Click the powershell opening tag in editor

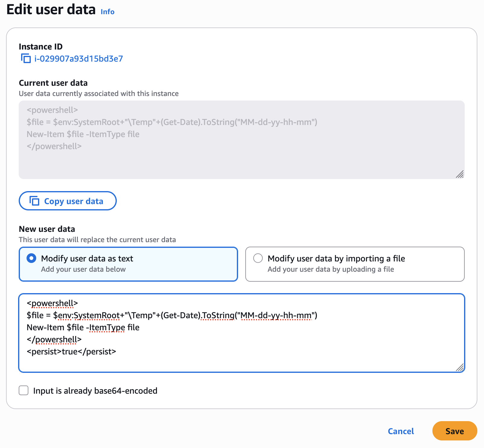click(x=52, y=303)
